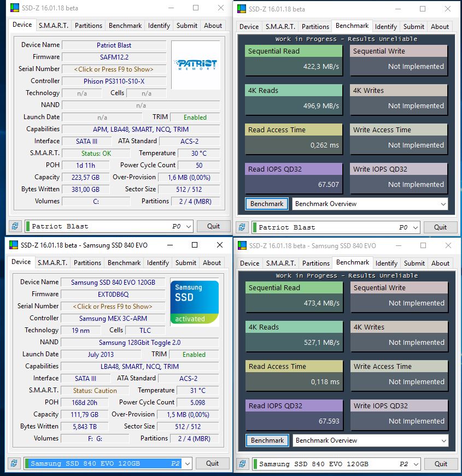Open Benchmark tab in Patriot Device window

125,26
